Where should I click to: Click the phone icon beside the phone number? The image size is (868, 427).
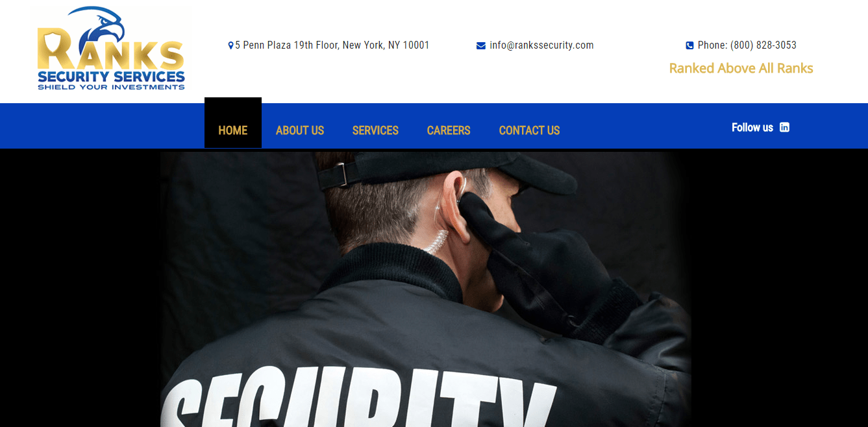689,45
